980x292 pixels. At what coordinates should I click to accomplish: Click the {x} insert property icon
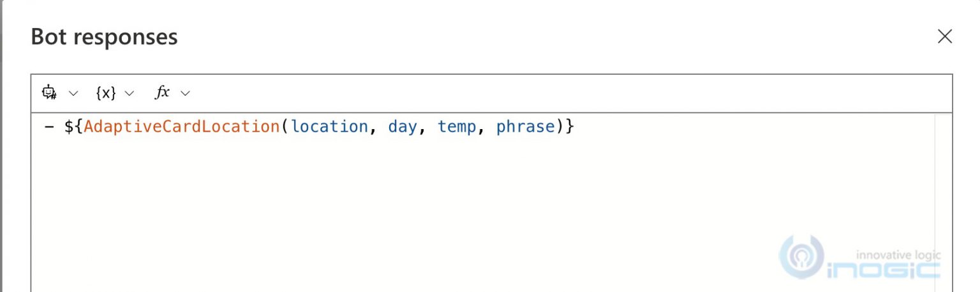105,93
